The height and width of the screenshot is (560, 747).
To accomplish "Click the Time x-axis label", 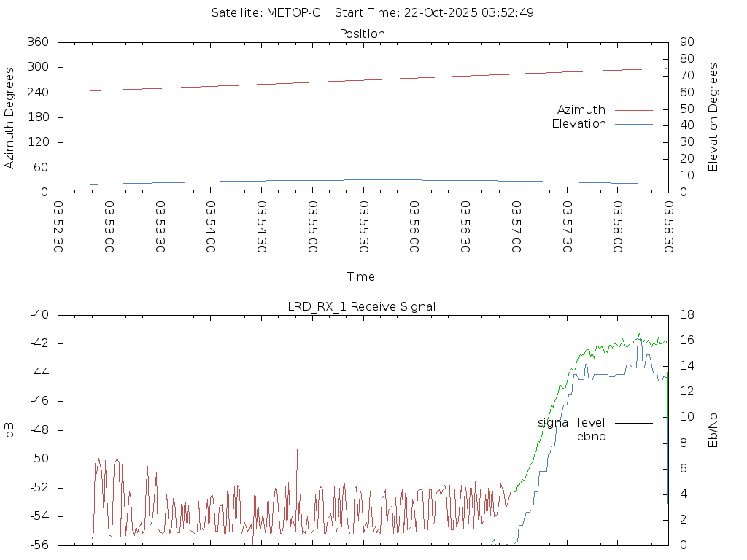I will pos(361,276).
